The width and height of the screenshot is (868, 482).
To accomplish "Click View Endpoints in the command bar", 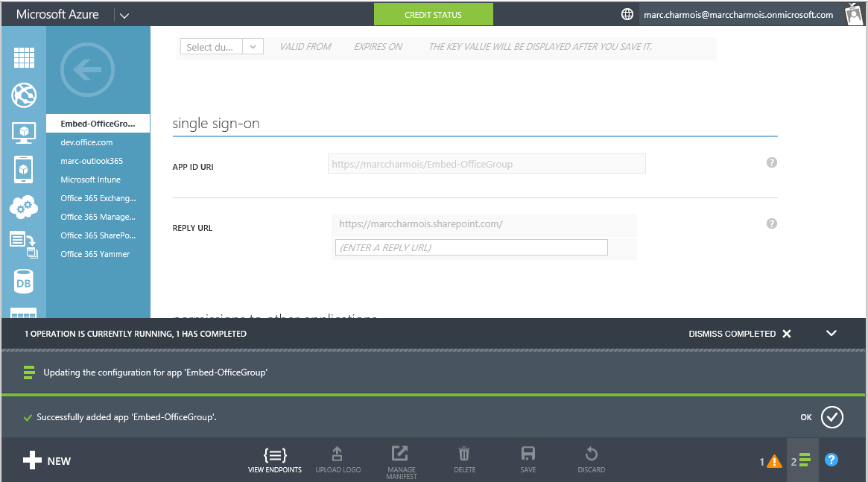I will pyautogui.click(x=275, y=460).
